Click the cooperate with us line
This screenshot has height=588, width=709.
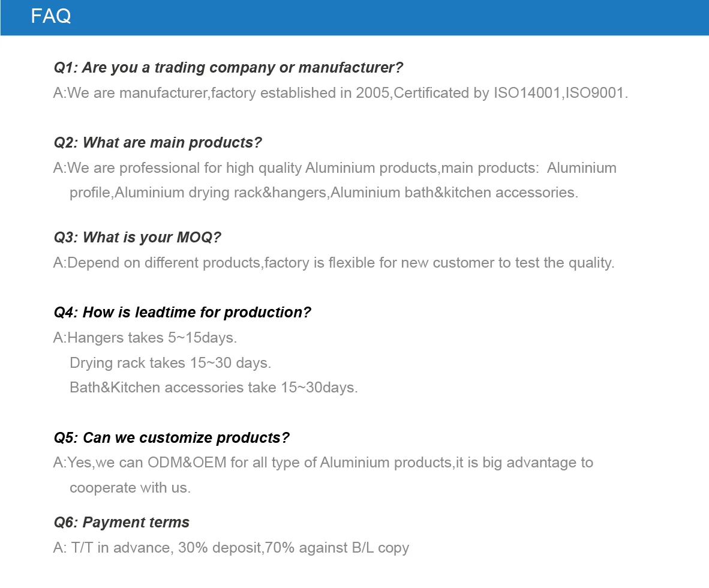[130, 488]
